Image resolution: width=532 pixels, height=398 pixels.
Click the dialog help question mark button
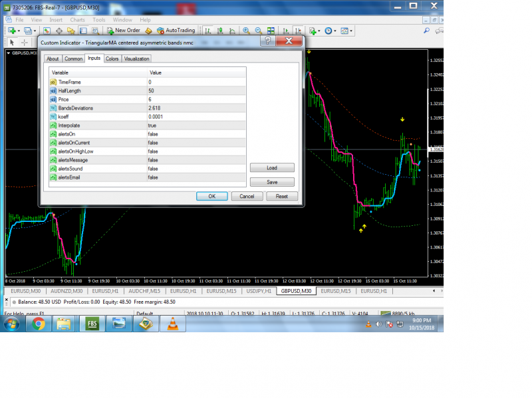(x=268, y=41)
